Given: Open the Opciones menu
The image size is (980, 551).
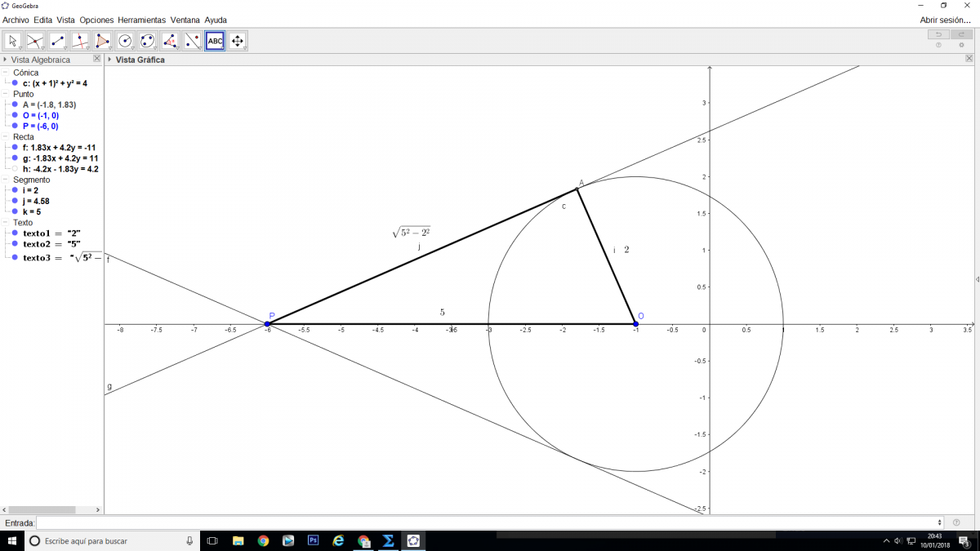Looking at the screenshot, I should point(96,20).
